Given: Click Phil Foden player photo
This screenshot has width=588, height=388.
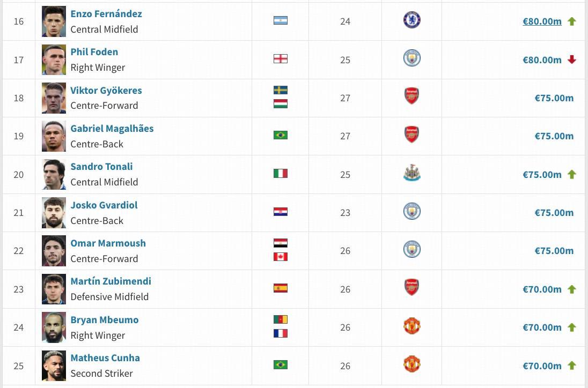Looking at the screenshot, I should pyautogui.click(x=54, y=59).
